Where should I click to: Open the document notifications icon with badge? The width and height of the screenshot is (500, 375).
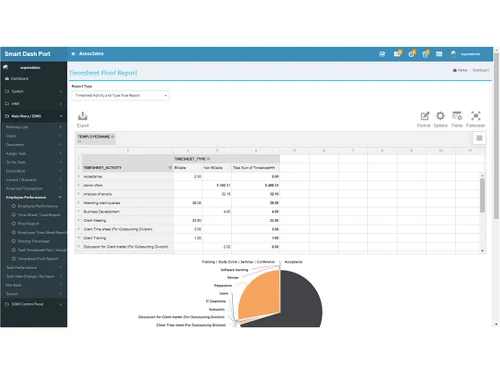425,54
